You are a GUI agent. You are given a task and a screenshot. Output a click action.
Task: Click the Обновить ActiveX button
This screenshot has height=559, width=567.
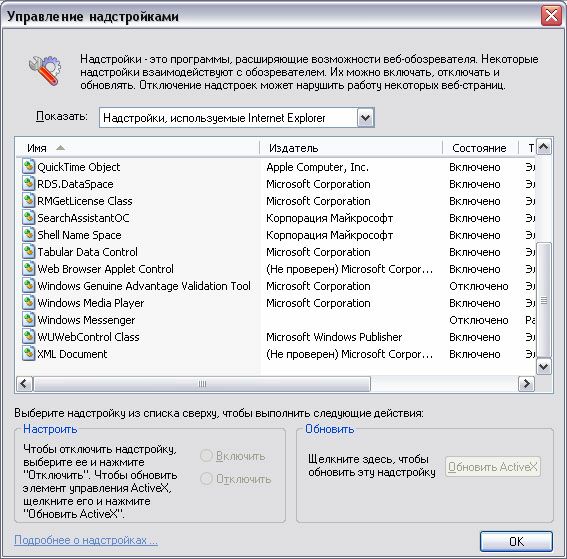click(493, 467)
